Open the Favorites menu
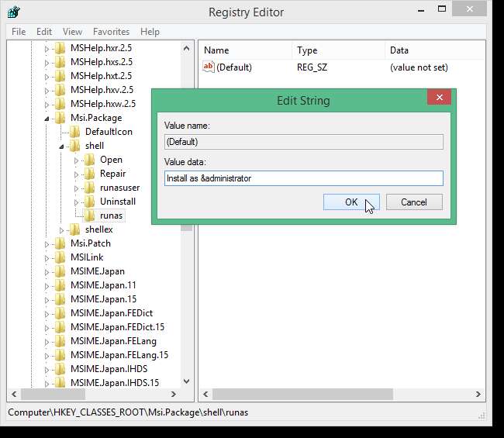Image resolution: width=504 pixels, height=438 pixels. coord(111,32)
